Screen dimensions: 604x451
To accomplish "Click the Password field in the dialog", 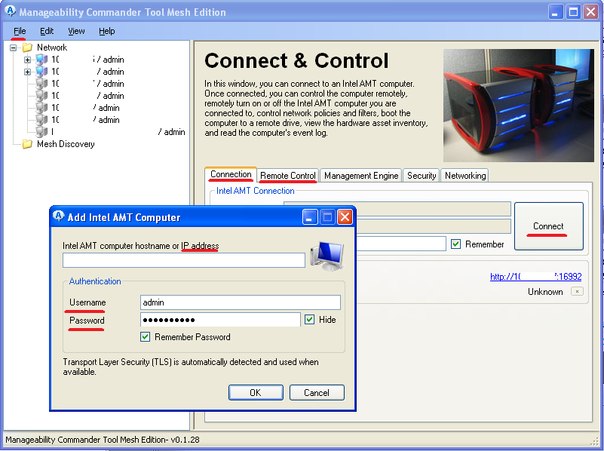I will (x=220, y=320).
